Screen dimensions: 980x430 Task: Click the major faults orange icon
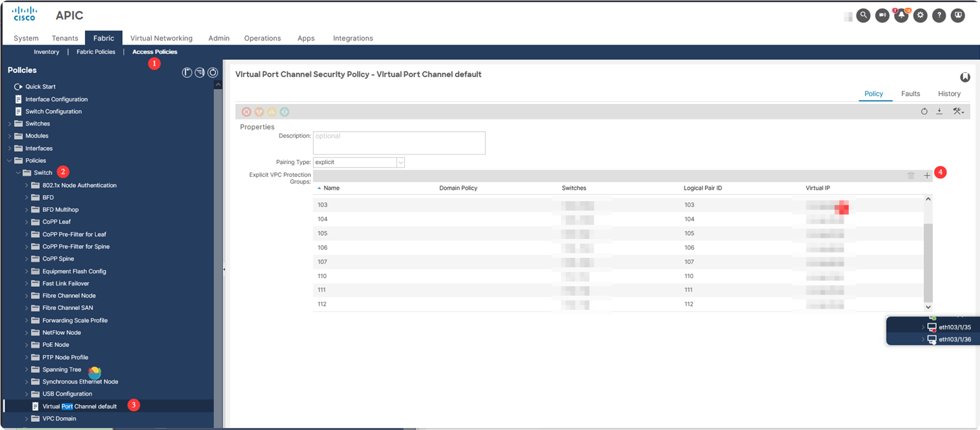point(259,112)
